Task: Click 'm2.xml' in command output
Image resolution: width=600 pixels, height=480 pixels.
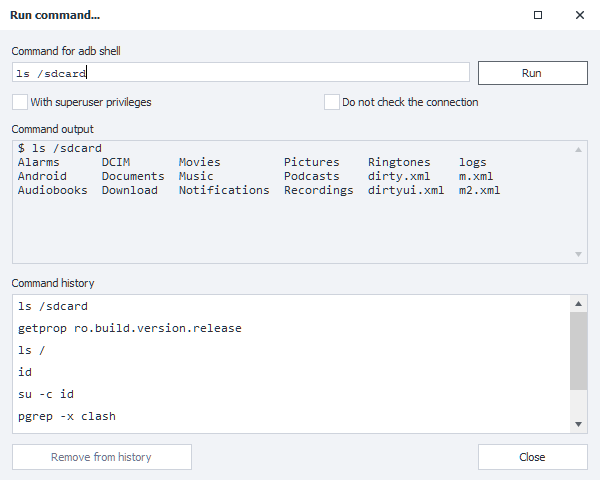Action: point(479,190)
